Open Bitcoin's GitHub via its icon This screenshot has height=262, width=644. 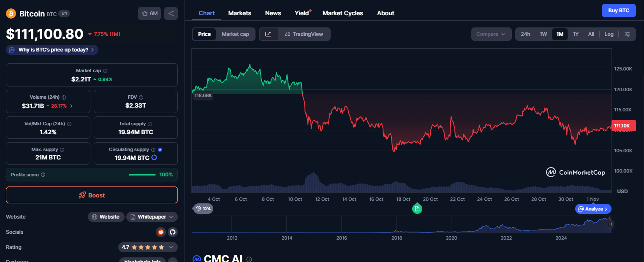tap(173, 232)
